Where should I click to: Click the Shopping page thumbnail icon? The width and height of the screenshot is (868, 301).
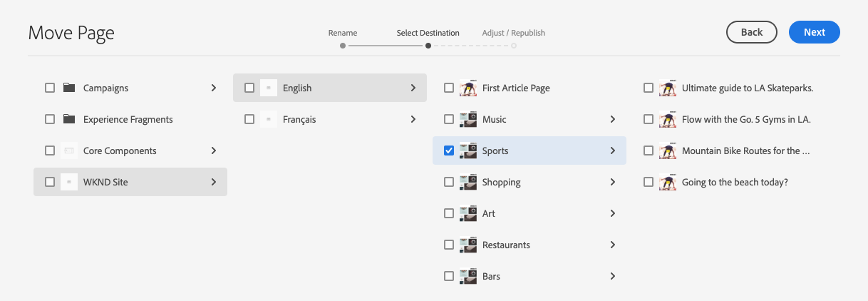(x=468, y=183)
